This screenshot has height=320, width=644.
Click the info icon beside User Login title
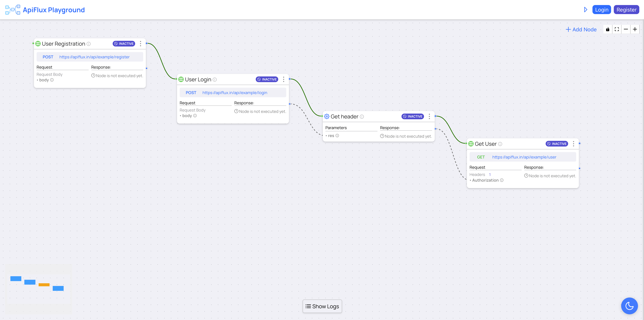point(215,79)
